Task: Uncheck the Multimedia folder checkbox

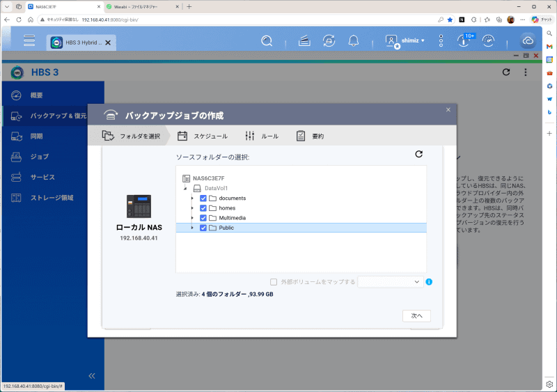Action: pos(203,218)
